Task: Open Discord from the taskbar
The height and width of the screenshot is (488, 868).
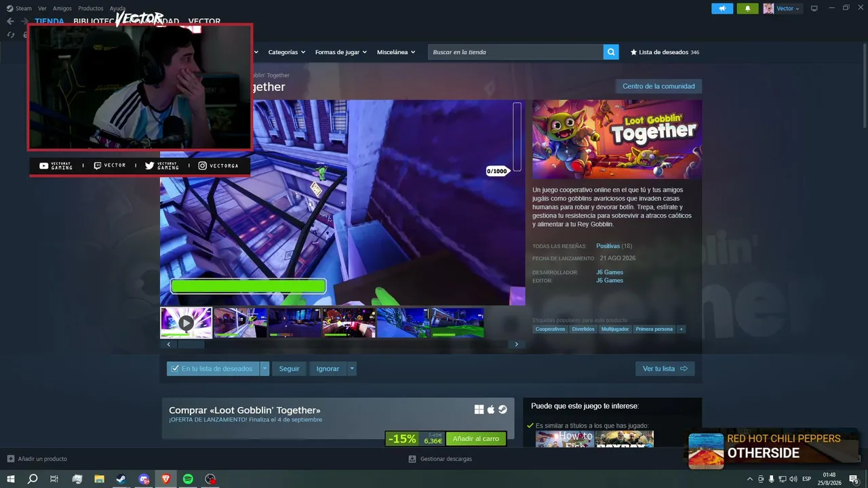Action: tap(144, 479)
